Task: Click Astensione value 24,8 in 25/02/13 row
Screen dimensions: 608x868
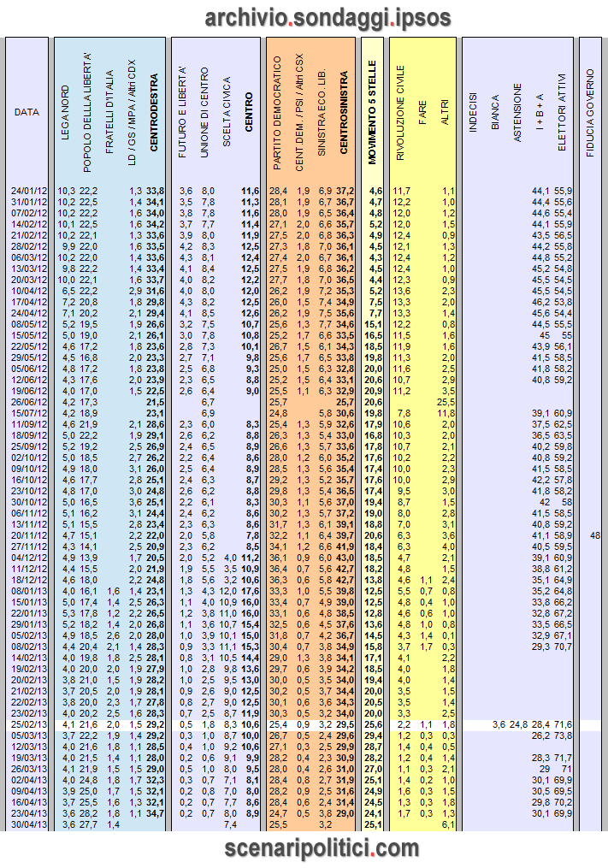Action: coord(518,724)
